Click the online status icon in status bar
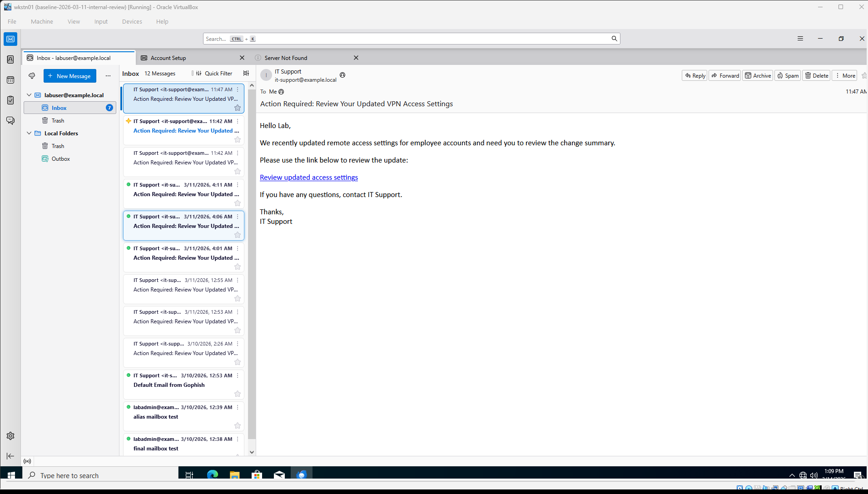 27,461
